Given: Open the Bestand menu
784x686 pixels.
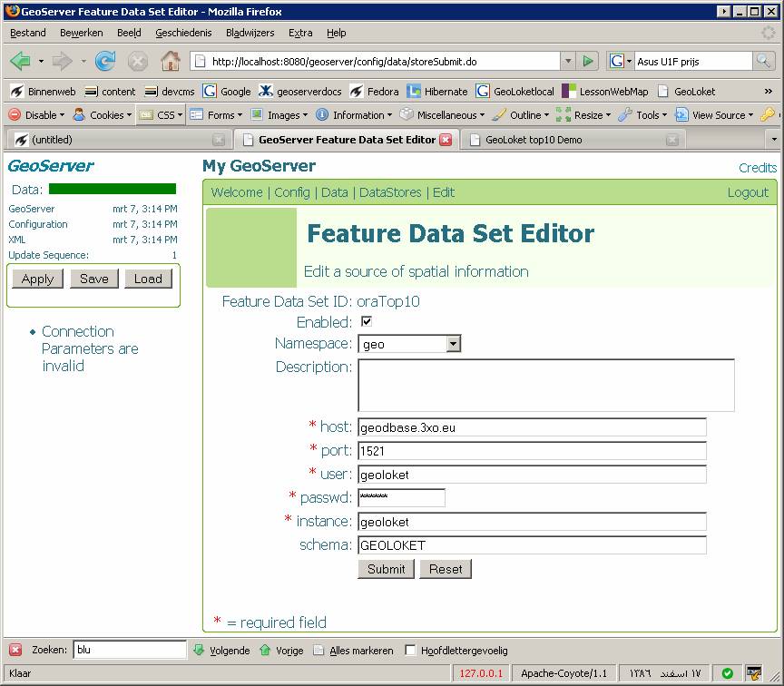Looking at the screenshot, I should pos(28,33).
